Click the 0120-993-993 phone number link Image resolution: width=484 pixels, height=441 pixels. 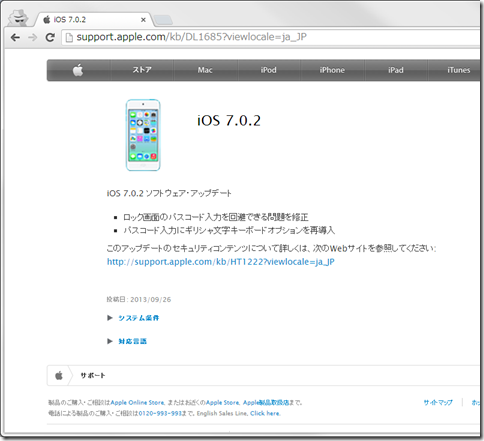click(x=160, y=413)
